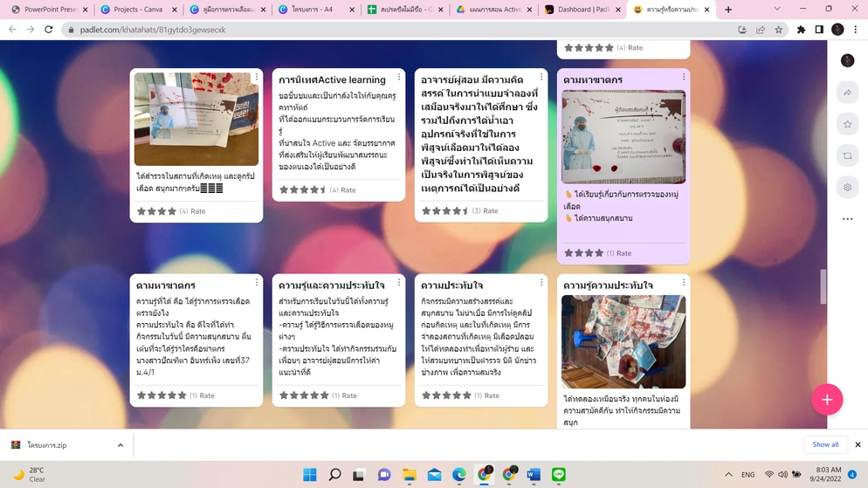Set star rating on การนิเทศActive learning post

point(303,189)
